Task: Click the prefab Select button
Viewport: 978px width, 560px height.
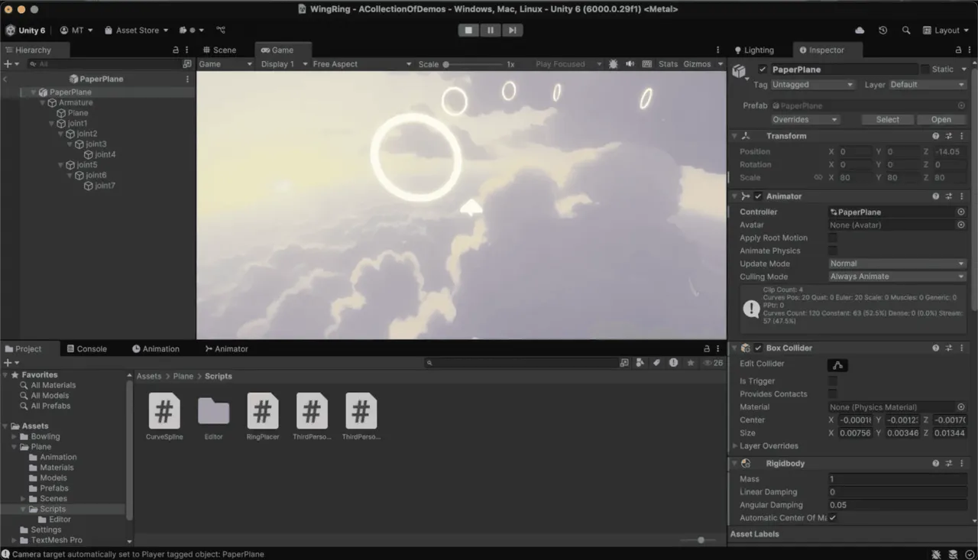Action: pos(887,119)
